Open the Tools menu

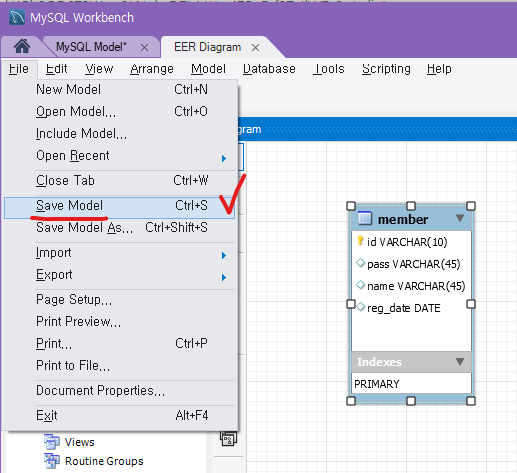[x=329, y=69]
